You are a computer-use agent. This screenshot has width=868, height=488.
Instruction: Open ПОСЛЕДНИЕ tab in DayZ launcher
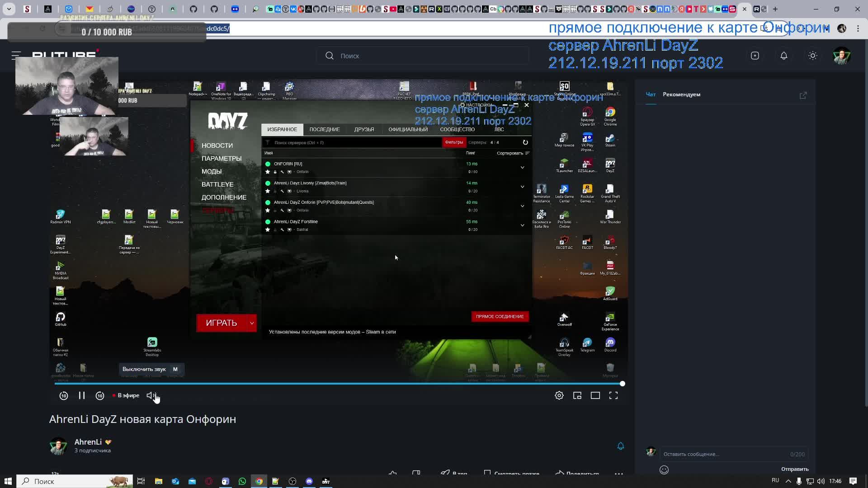pyautogui.click(x=325, y=129)
